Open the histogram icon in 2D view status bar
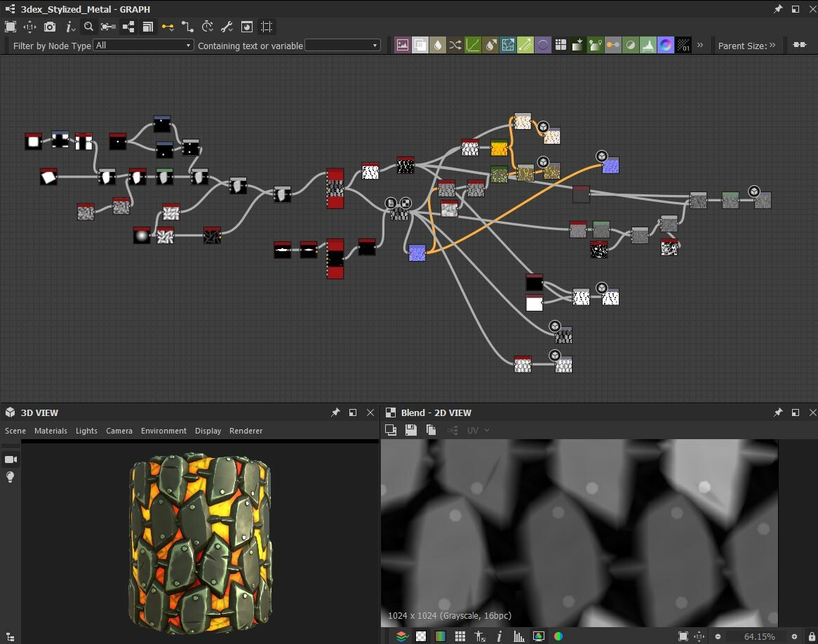This screenshot has height=644, width=818. pos(520,636)
